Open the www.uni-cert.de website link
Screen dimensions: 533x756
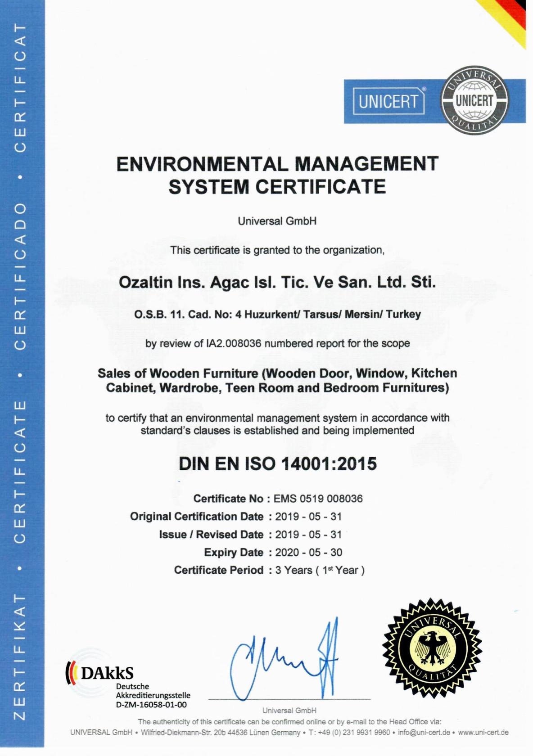click(483, 732)
